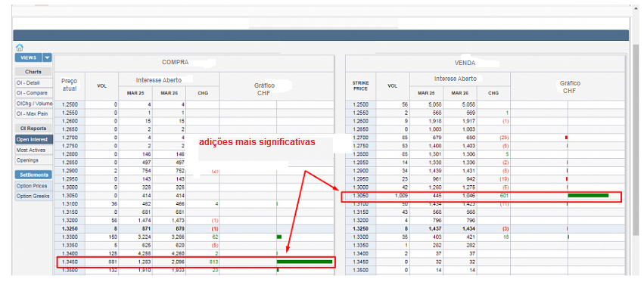Open the OI - Compare chart
The width and height of the screenshot is (644, 285).
[x=34, y=93]
